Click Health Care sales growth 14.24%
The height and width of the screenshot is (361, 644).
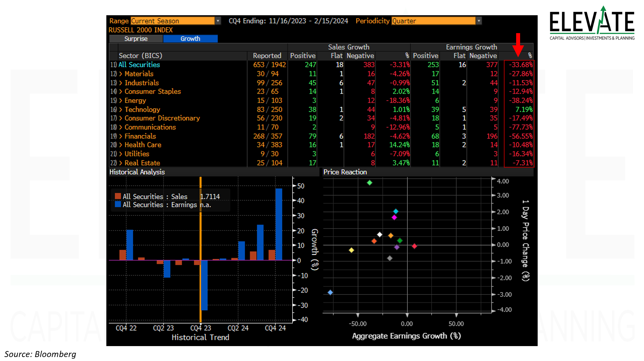pos(399,145)
